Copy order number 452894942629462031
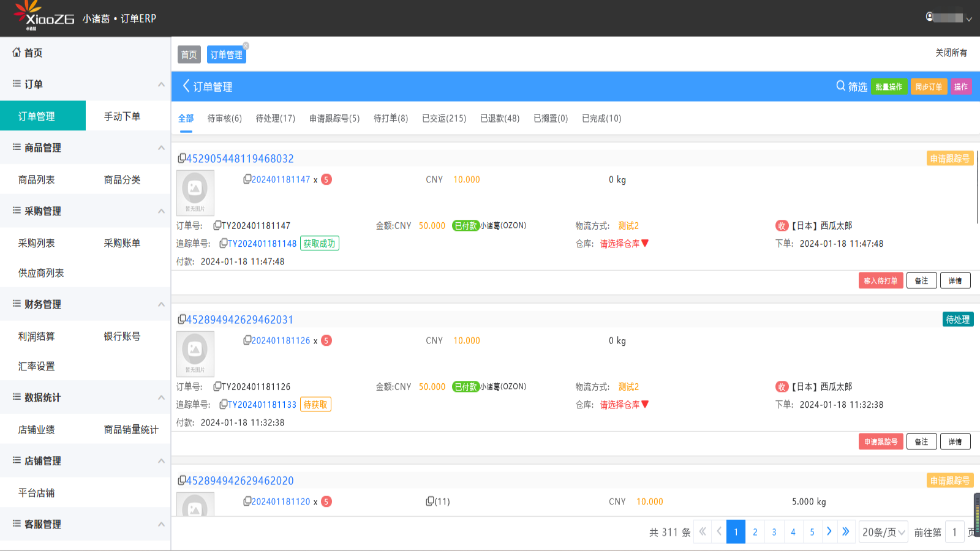 (182, 320)
